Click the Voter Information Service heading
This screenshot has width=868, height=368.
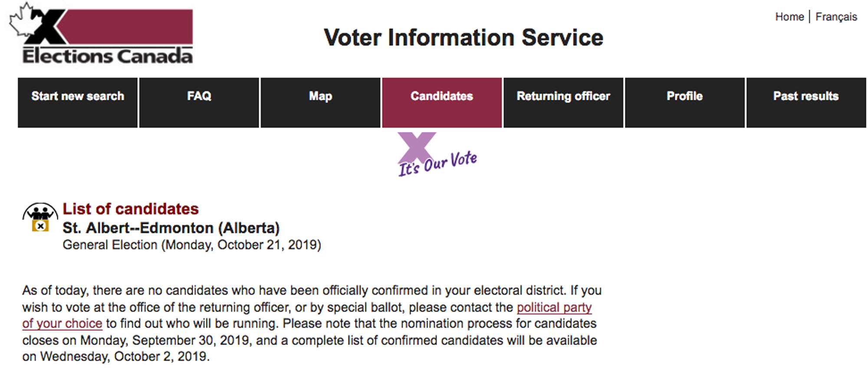tap(464, 38)
